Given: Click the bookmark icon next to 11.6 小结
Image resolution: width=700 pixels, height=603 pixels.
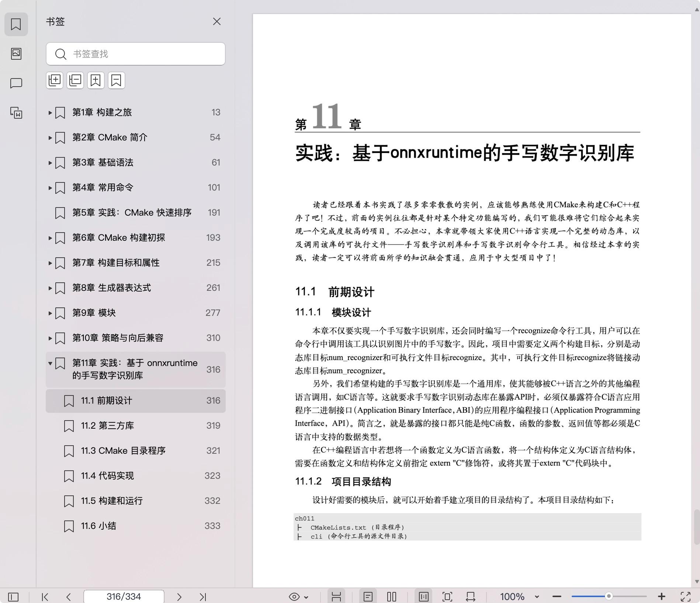Looking at the screenshot, I should (x=69, y=526).
